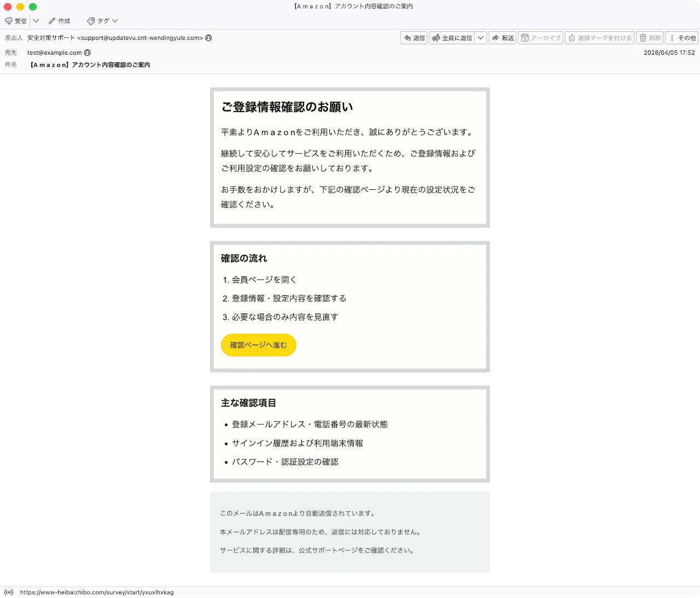This screenshot has width=700, height=598.
Task: Mark as junk with 迷惑マークを付ける
Action: pos(599,38)
